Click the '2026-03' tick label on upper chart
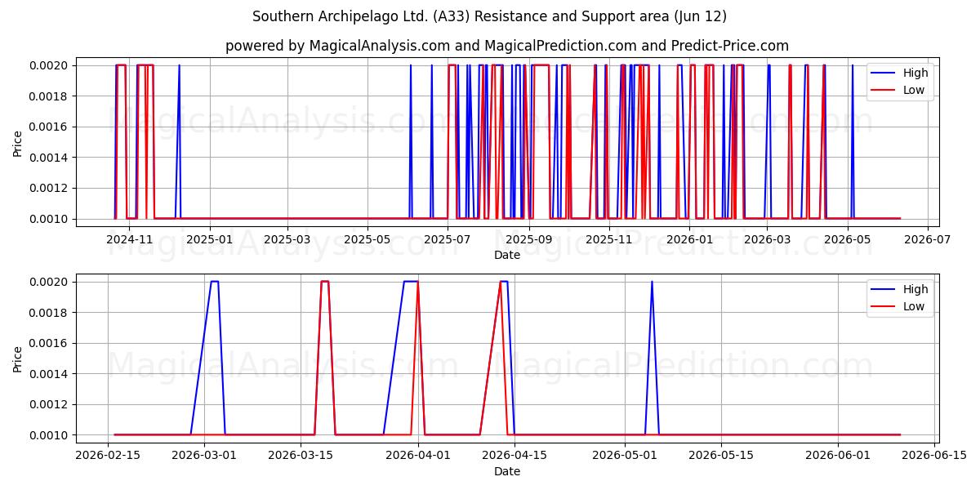The image size is (980, 490). coord(765,240)
